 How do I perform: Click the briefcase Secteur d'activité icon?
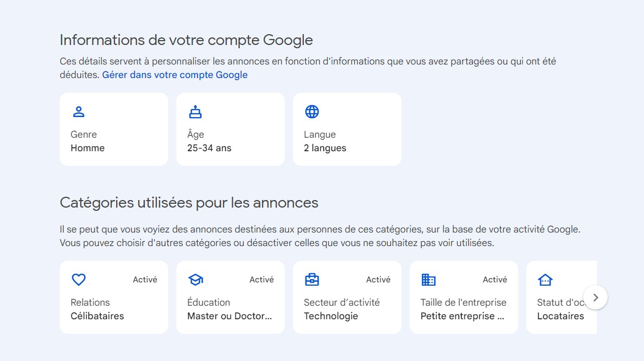(312, 279)
